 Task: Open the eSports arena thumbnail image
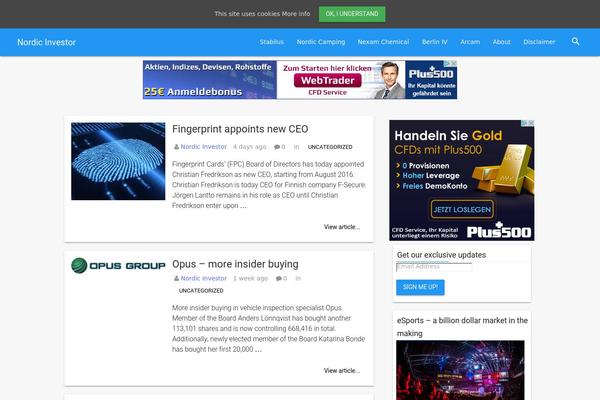click(460, 370)
